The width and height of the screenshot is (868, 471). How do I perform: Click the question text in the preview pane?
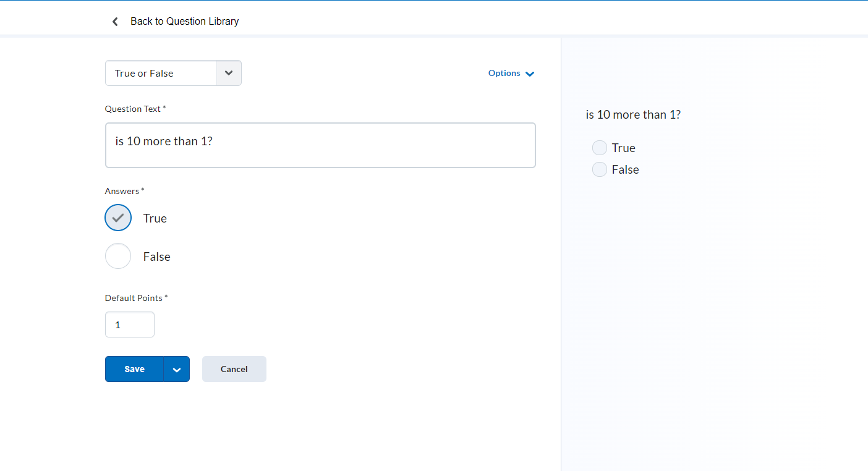632,114
